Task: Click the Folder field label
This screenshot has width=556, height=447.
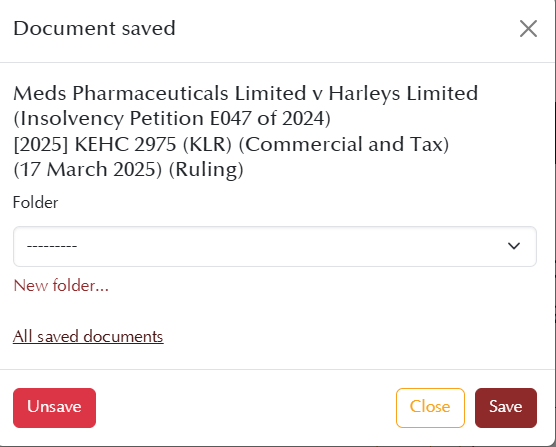Action: (x=35, y=203)
